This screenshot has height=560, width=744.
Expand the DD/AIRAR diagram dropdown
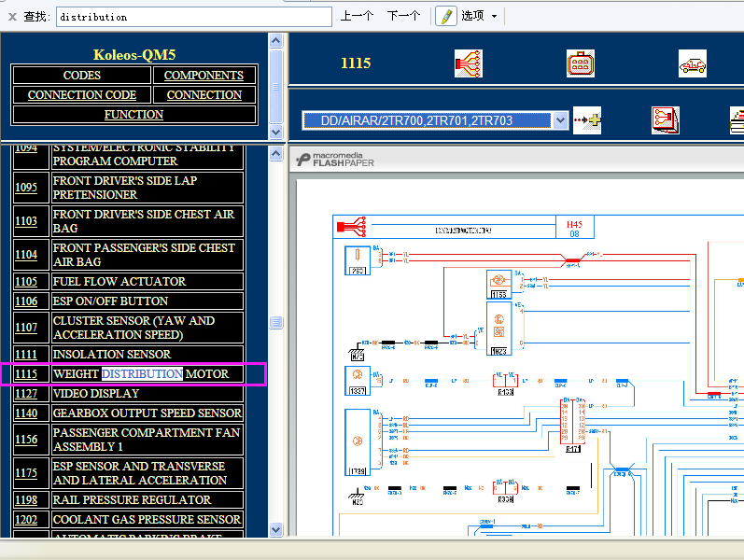coord(560,120)
